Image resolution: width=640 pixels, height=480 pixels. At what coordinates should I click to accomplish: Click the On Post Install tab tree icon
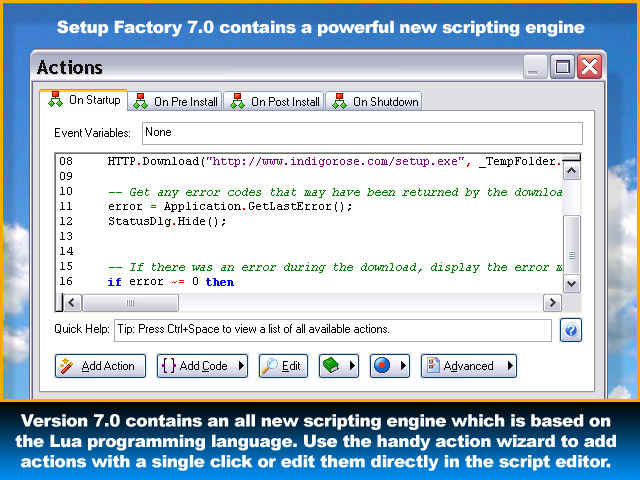pos(237,101)
